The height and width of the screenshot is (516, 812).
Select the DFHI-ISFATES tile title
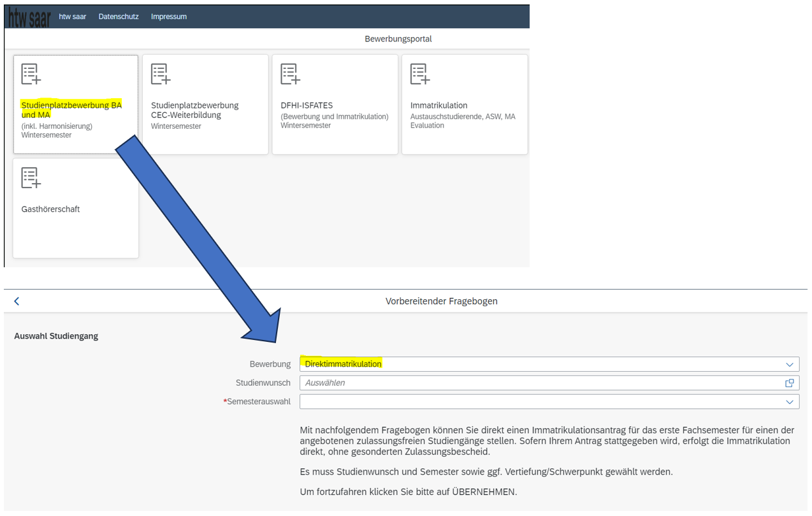307,105
